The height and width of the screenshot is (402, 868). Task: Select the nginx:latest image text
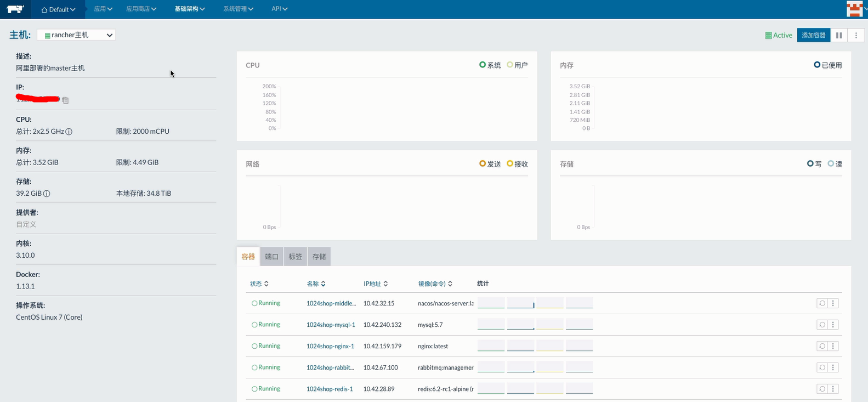coord(433,346)
